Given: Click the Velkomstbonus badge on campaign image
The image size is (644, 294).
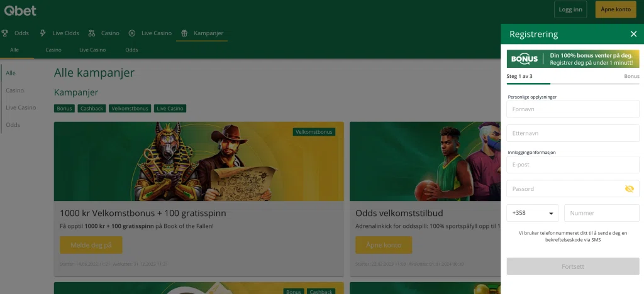Looking at the screenshot, I should pyautogui.click(x=314, y=132).
